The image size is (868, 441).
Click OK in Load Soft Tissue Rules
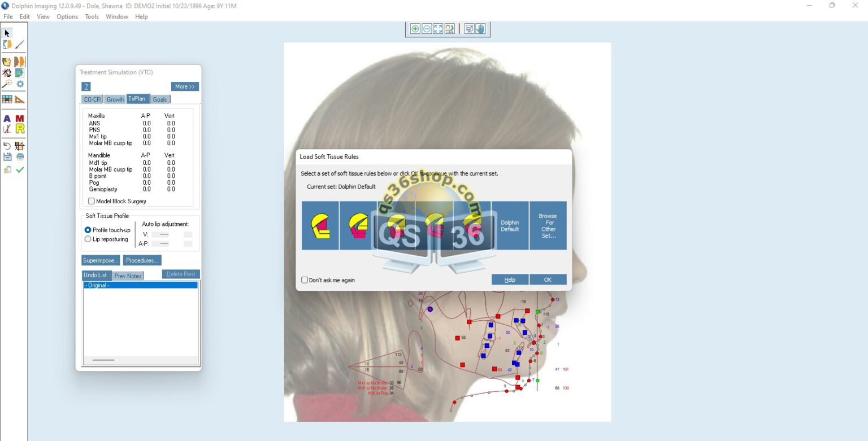tap(548, 280)
